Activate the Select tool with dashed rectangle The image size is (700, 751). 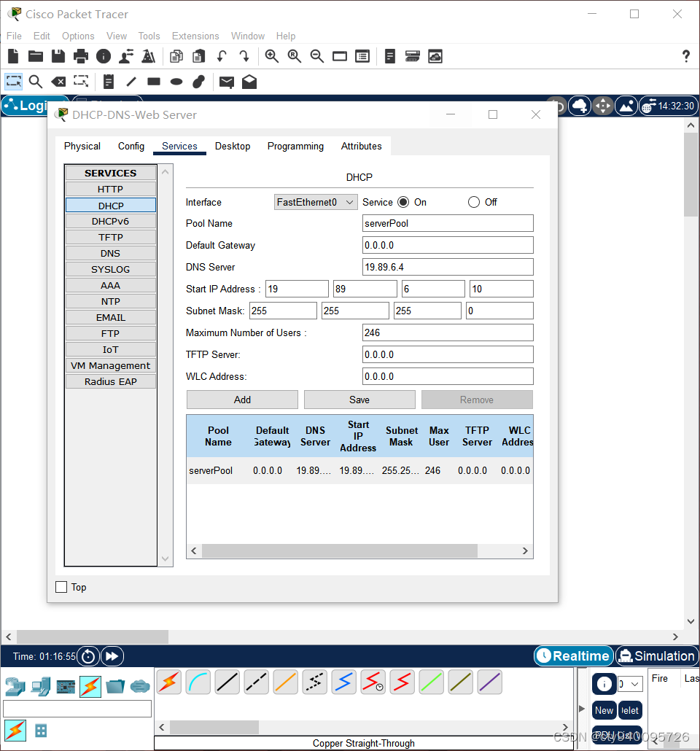(x=13, y=82)
